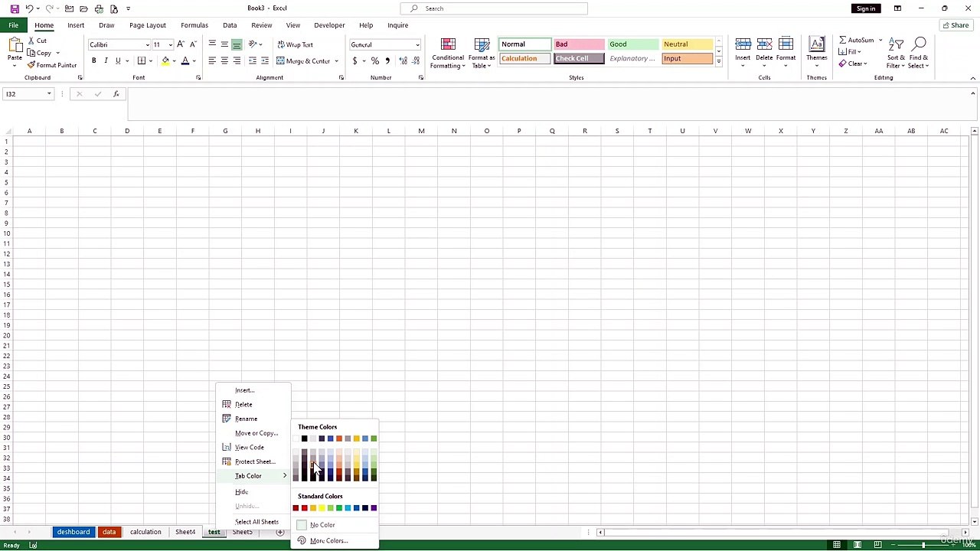Expand the AutoSum options arrow
Screen dimensions: 980x551
880,41
